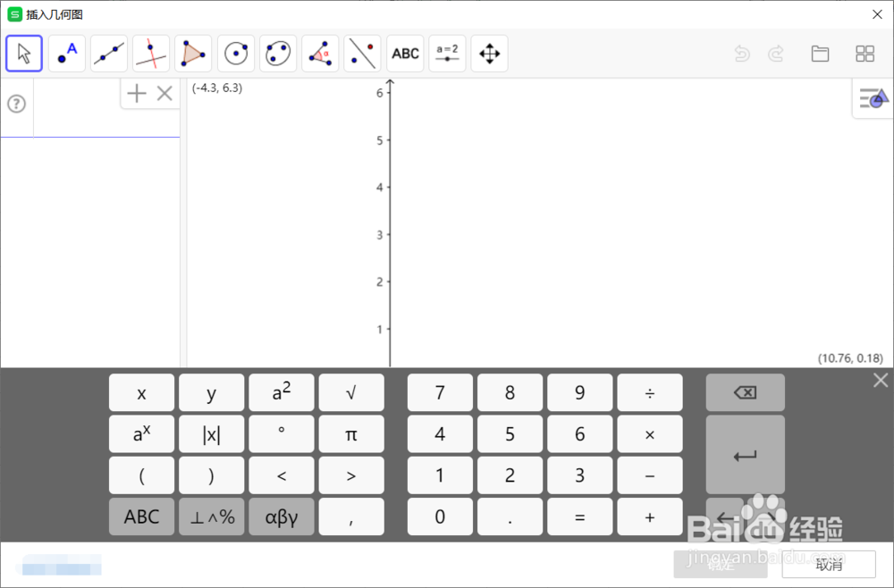Screen dimensions: 894x588
Task: Select the a=2 slider tool
Action: pos(448,54)
